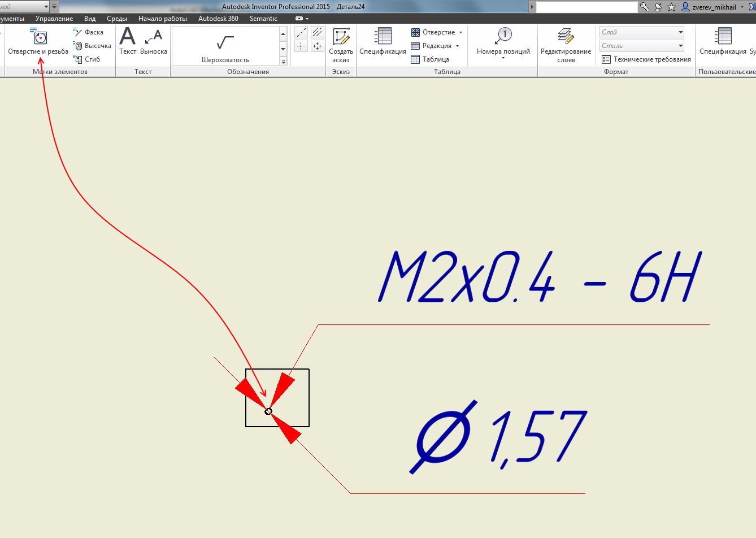This screenshot has width=756, height=538.
Task: Click the Фаска chamfer note tool
Action: [88, 32]
